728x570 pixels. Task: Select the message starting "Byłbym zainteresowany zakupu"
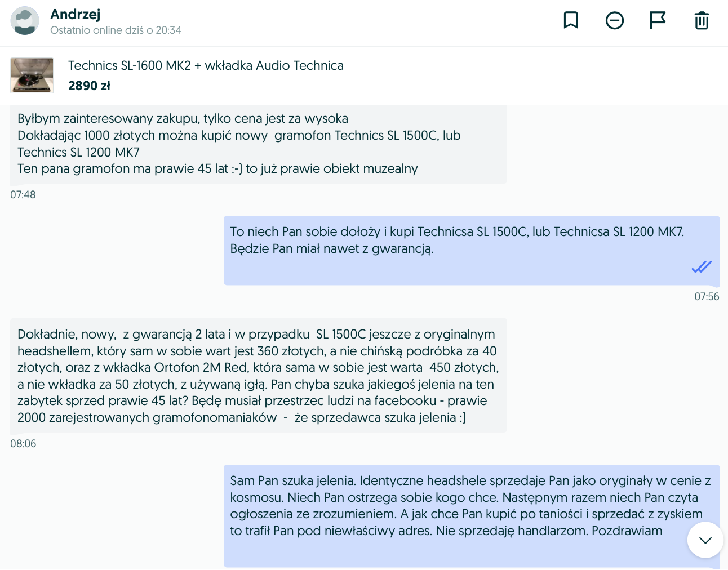pos(258,144)
